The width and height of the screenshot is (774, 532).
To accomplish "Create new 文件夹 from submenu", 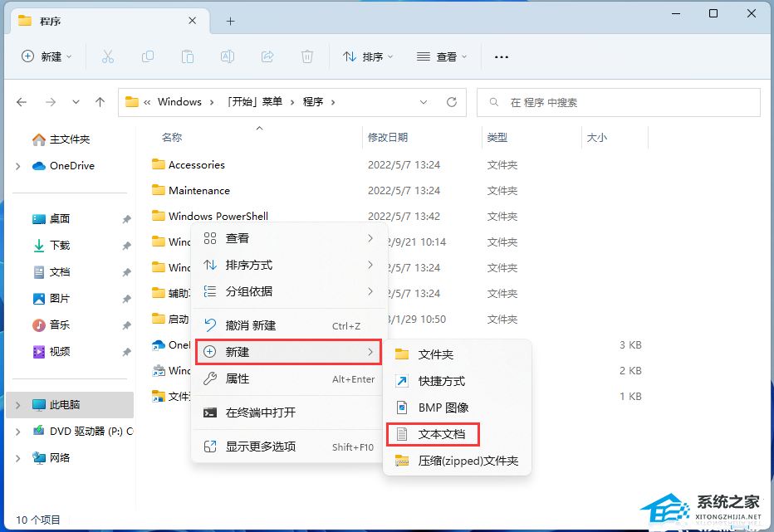I will pos(457,354).
